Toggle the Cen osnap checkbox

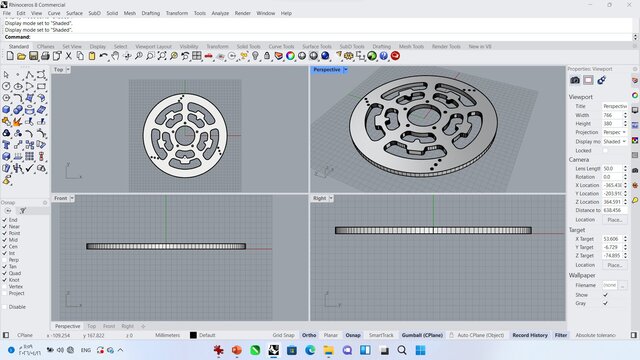[x=5, y=247]
